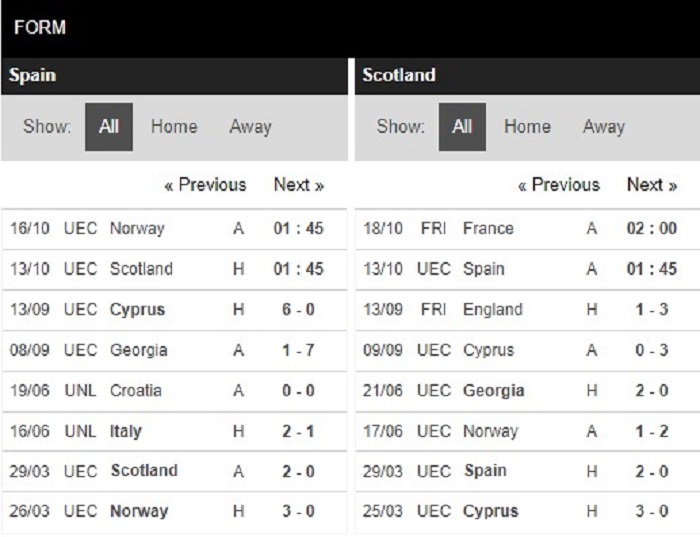Select the All filter under Spain

click(109, 127)
